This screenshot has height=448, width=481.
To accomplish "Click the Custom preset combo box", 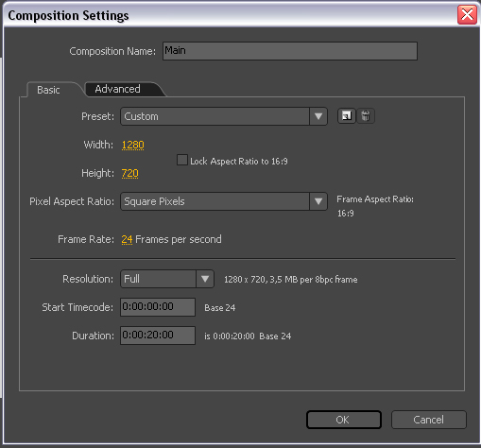I will tap(224, 116).
